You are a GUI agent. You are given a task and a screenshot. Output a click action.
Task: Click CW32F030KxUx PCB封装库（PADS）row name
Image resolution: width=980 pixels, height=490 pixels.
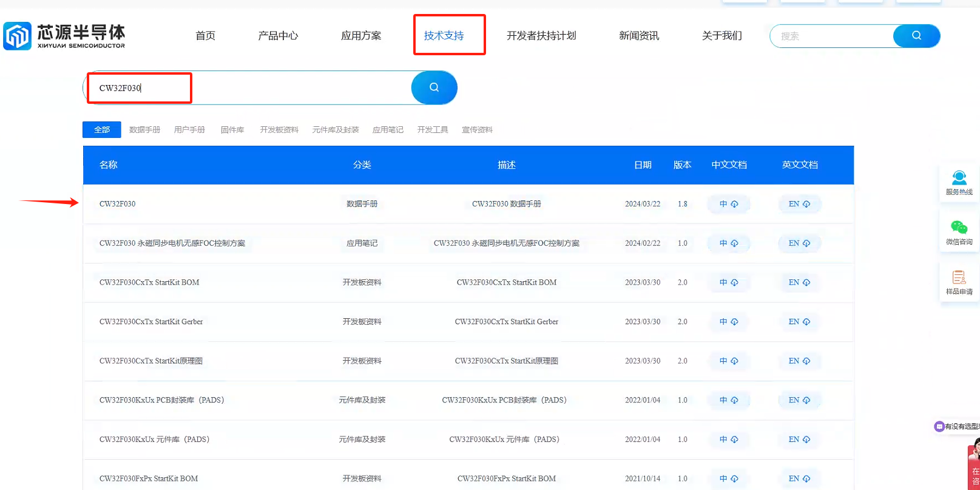(162, 400)
